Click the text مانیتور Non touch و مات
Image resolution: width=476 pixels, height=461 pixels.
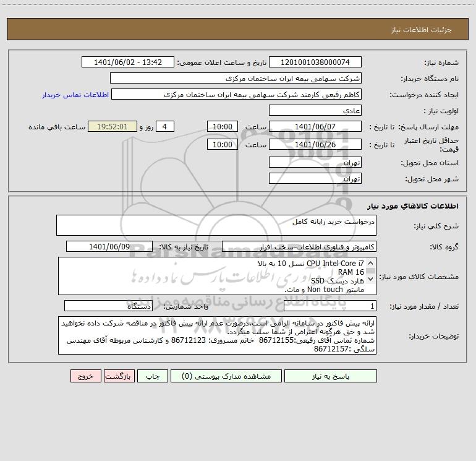[324, 290]
